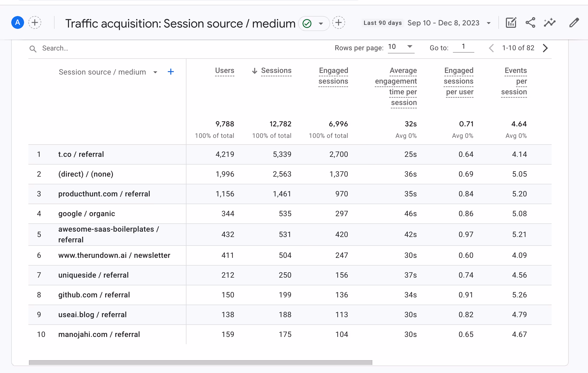Sort table by the Users column
The width and height of the screenshot is (588, 373).
224,71
